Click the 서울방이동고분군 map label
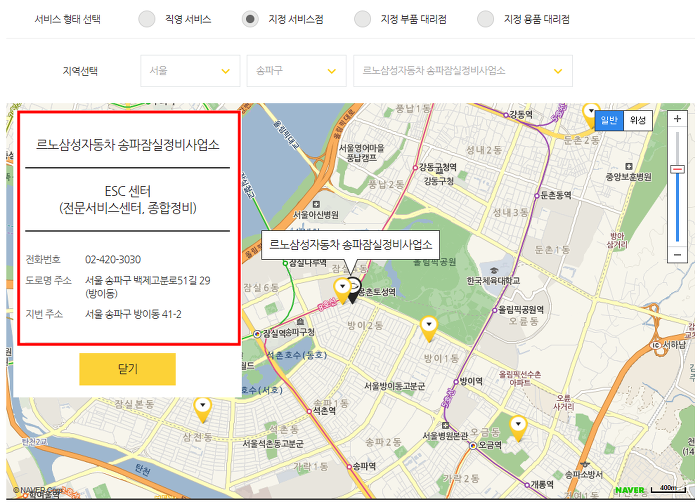Viewport: 700px width, 502px height. point(395,386)
